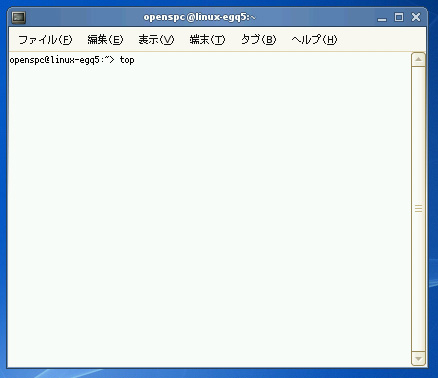Image resolution: width=438 pixels, height=378 pixels.
Task: Open the 端末(T) menu
Action: coord(207,40)
